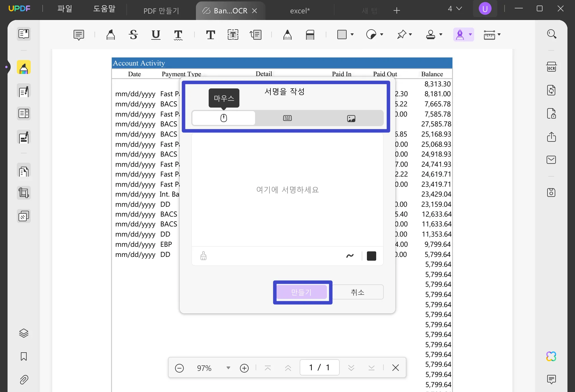The width and height of the screenshot is (575, 392).
Task: Select the text callout tool
Action: pyautogui.click(x=256, y=35)
